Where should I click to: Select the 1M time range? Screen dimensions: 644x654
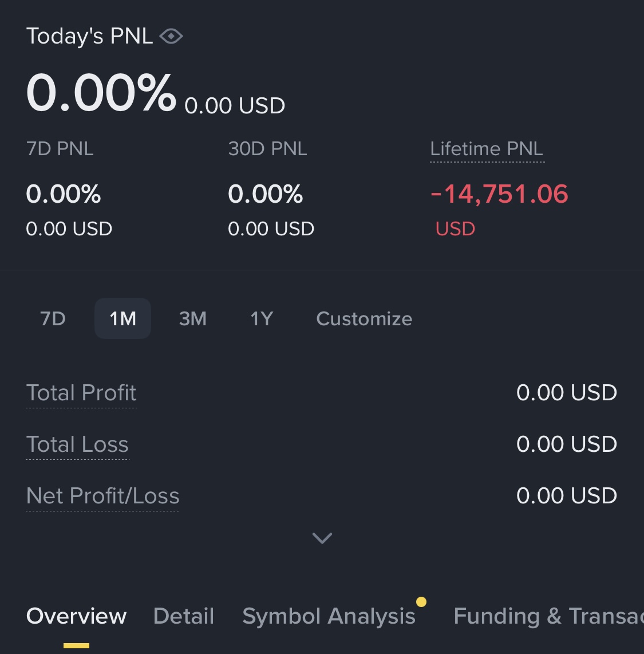[x=123, y=318]
